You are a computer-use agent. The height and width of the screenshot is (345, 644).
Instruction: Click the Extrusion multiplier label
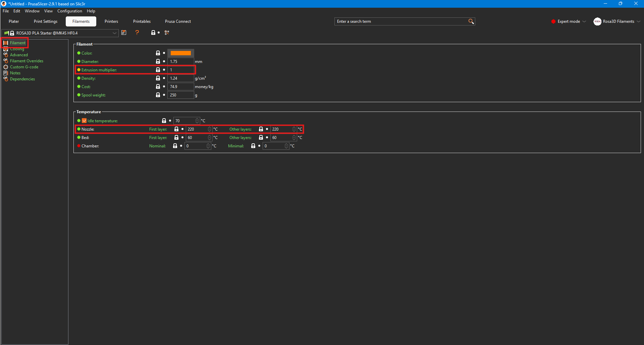point(99,70)
